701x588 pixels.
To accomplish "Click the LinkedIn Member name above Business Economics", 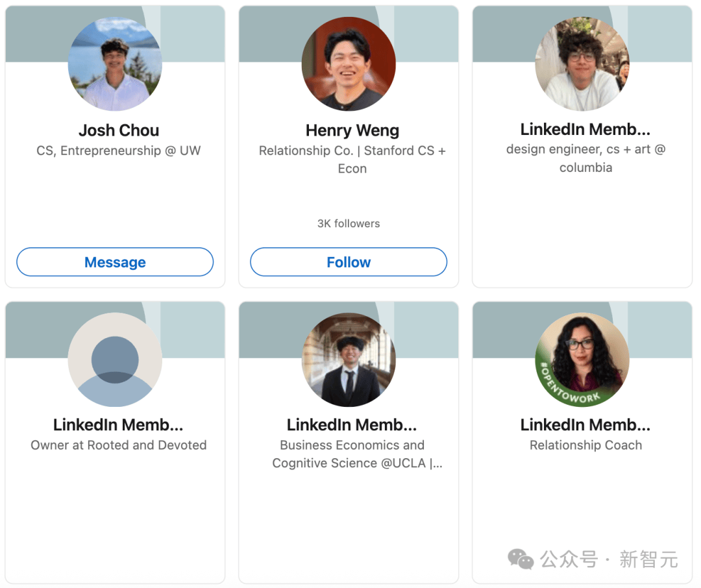I will pyautogui.click(x=352, y=425).
